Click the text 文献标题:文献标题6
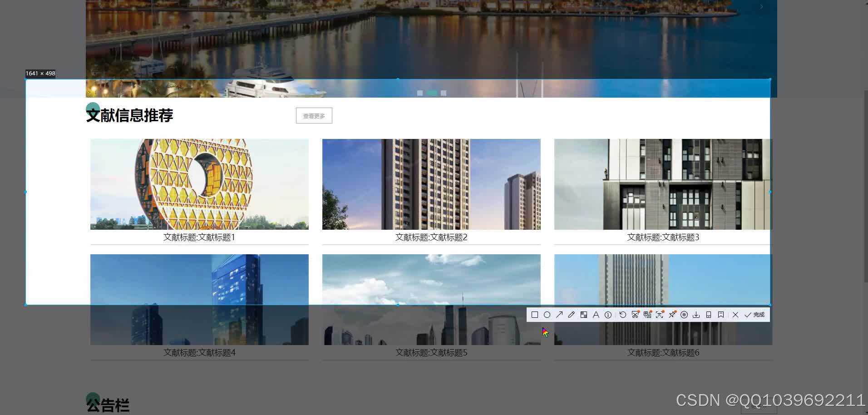Screen dimensions: 868x415 [663, 353]
